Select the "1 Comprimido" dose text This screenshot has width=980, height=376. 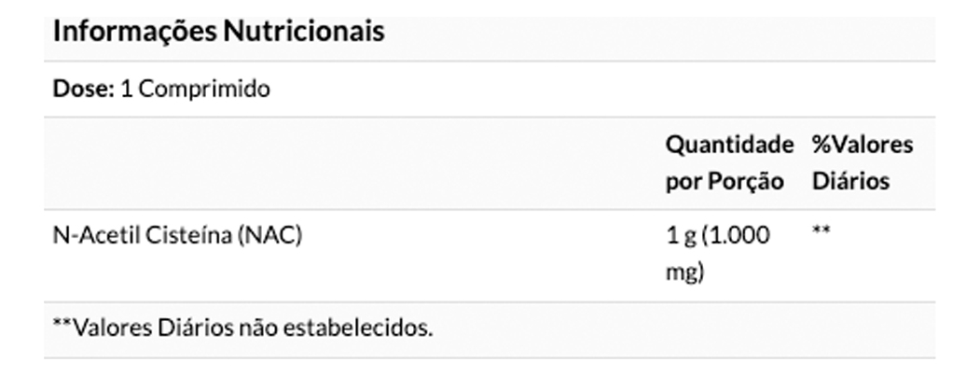196,90
